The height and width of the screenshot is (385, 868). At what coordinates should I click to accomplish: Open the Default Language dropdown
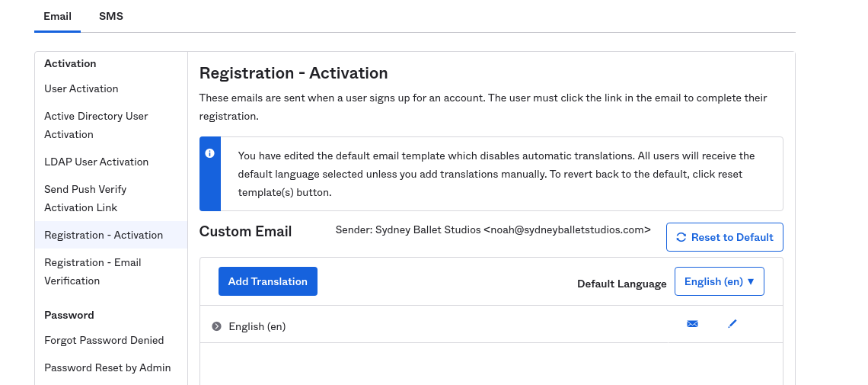click(719, 281)
